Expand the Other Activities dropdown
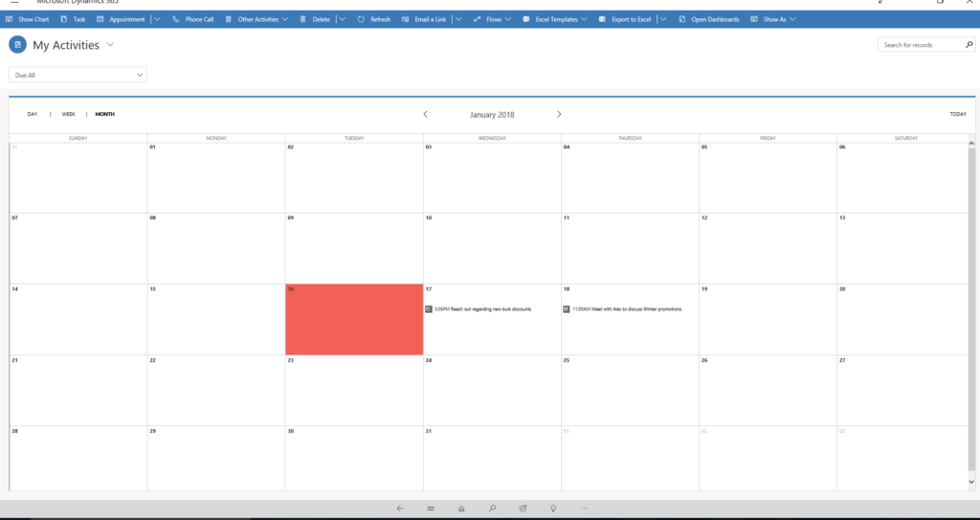The image size is (980, 520). [x=284, y=19]
